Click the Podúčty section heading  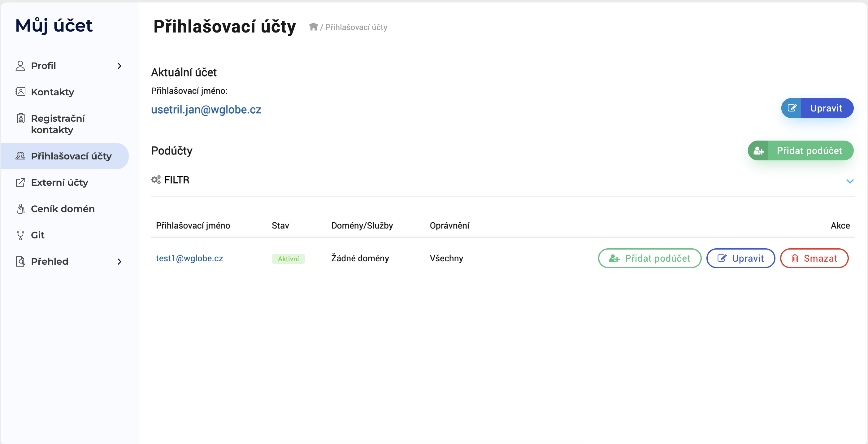[171, 150]
